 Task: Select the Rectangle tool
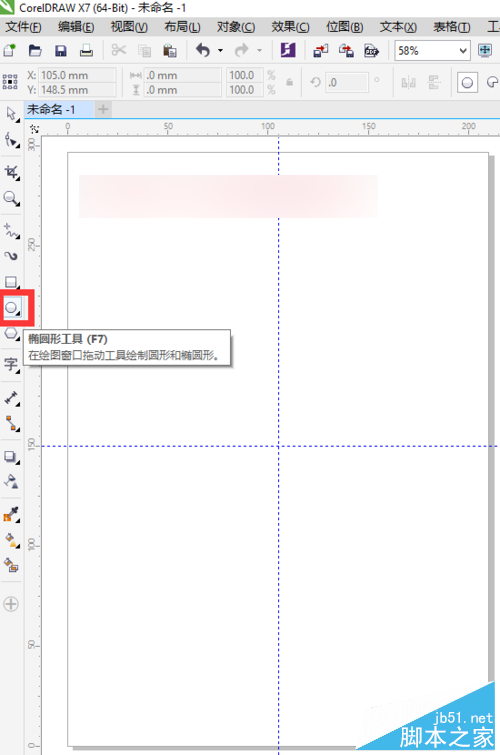tap(11, 282)
